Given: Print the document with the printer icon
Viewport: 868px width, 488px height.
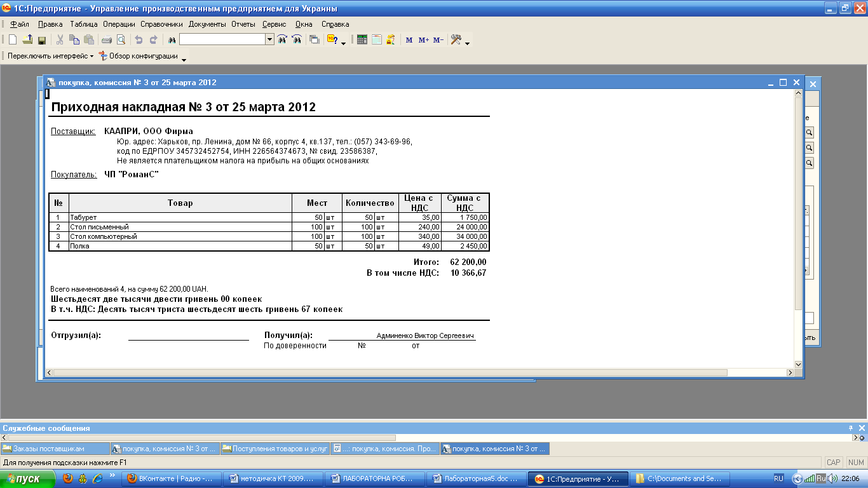Looking at the screenshot, I should [x=107, y=39].
